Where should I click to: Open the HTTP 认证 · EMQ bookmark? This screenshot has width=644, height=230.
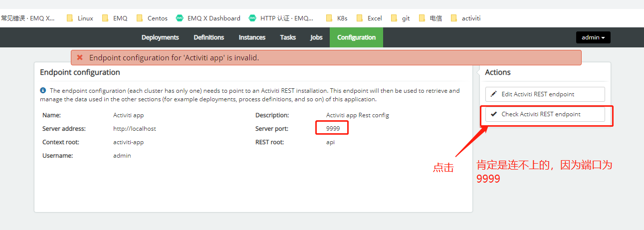[282, 18]
